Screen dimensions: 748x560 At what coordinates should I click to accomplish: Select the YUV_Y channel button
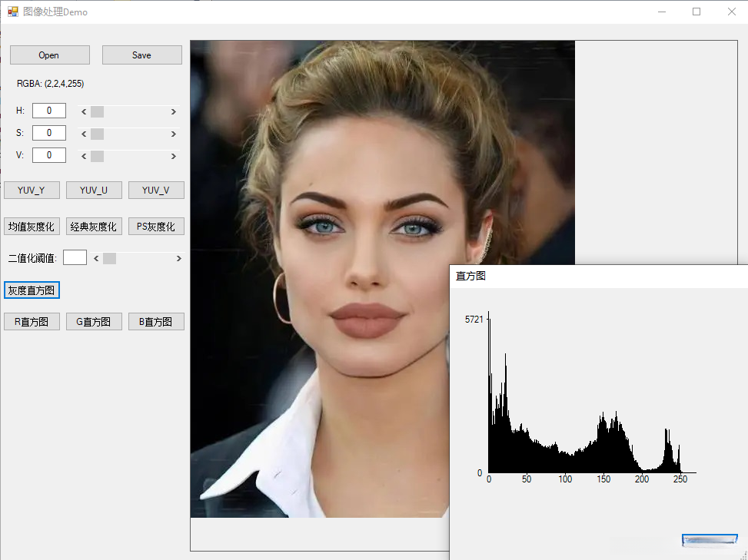32,191
